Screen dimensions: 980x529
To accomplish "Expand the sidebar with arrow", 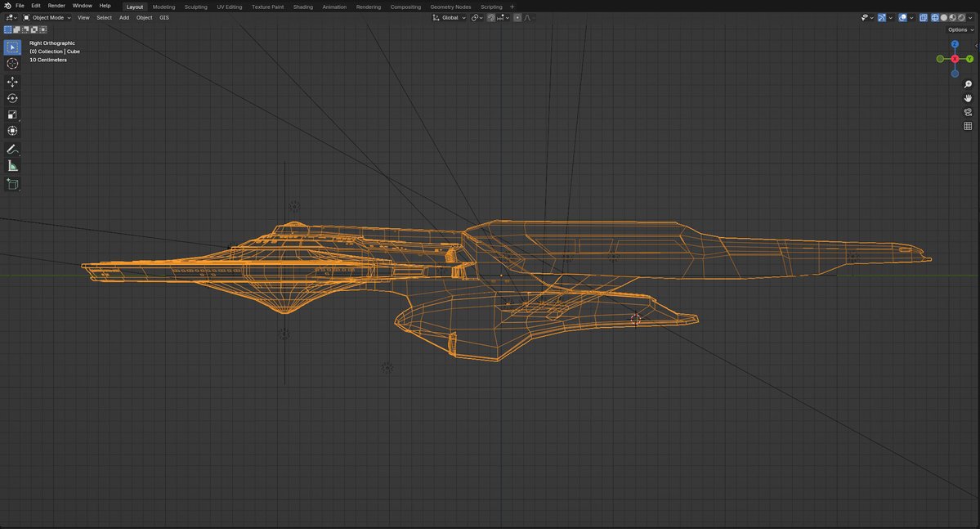I will 977,45.
